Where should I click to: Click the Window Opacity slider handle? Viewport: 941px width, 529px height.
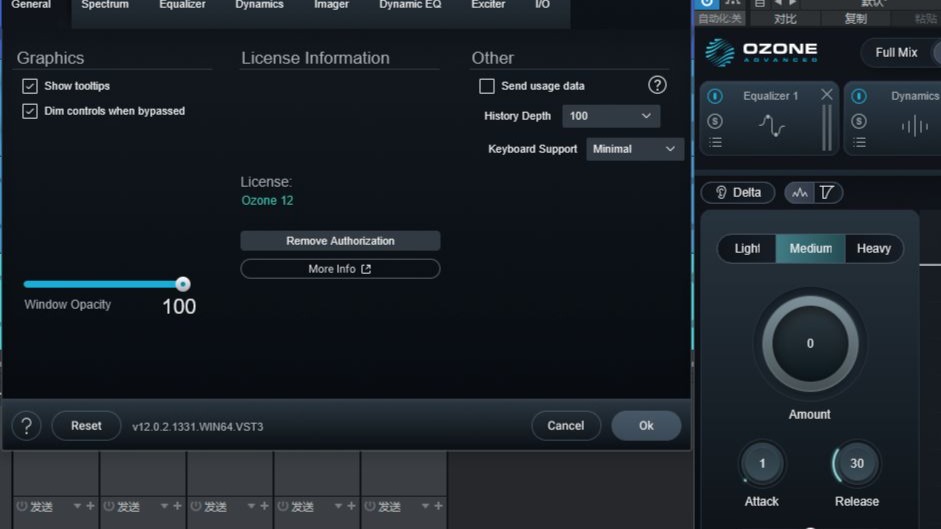(x=183, y=284)
